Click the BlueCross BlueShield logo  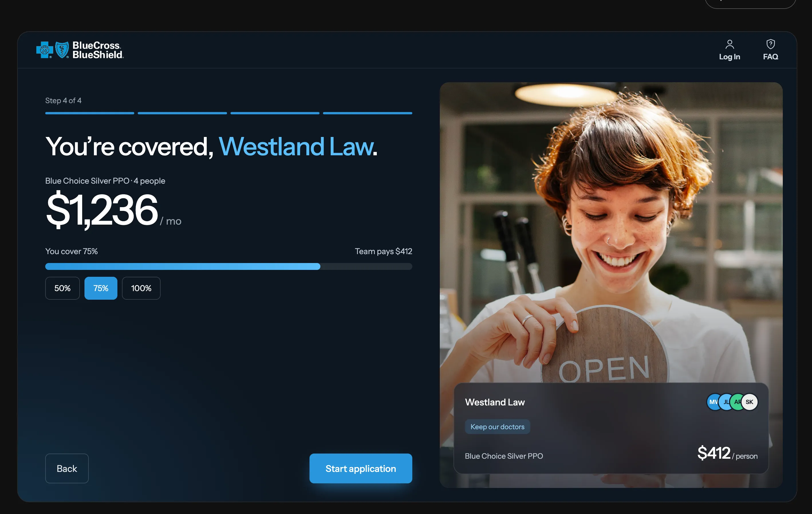click(x=80, y=50)
